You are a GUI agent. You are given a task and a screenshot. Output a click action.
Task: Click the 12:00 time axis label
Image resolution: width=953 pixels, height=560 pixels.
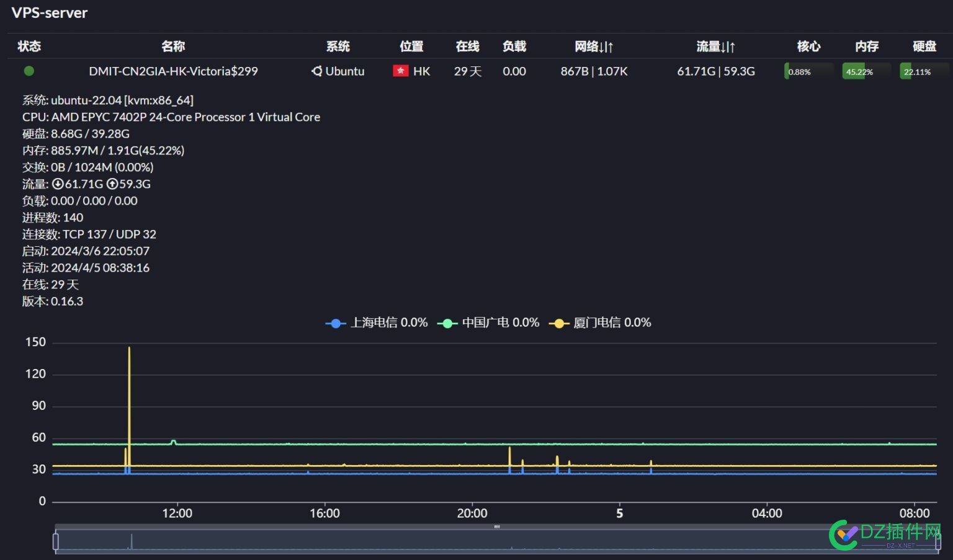(177, 513)
